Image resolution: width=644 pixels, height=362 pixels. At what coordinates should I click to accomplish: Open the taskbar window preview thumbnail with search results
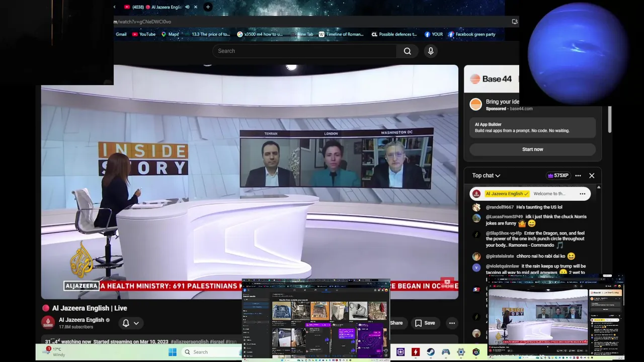tap(316, 320)
